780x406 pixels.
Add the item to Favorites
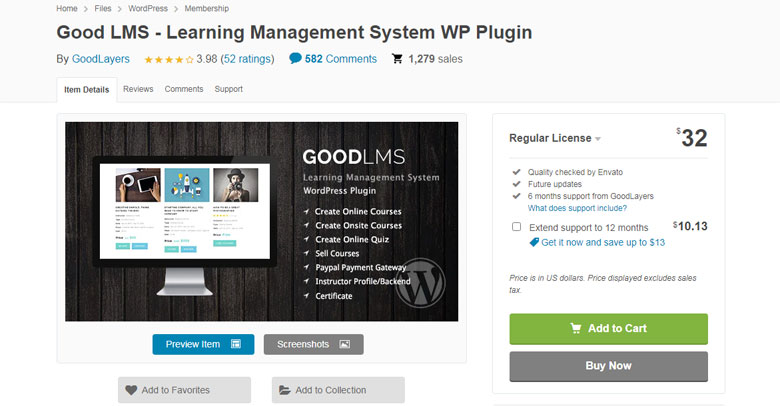coord(185,390)
